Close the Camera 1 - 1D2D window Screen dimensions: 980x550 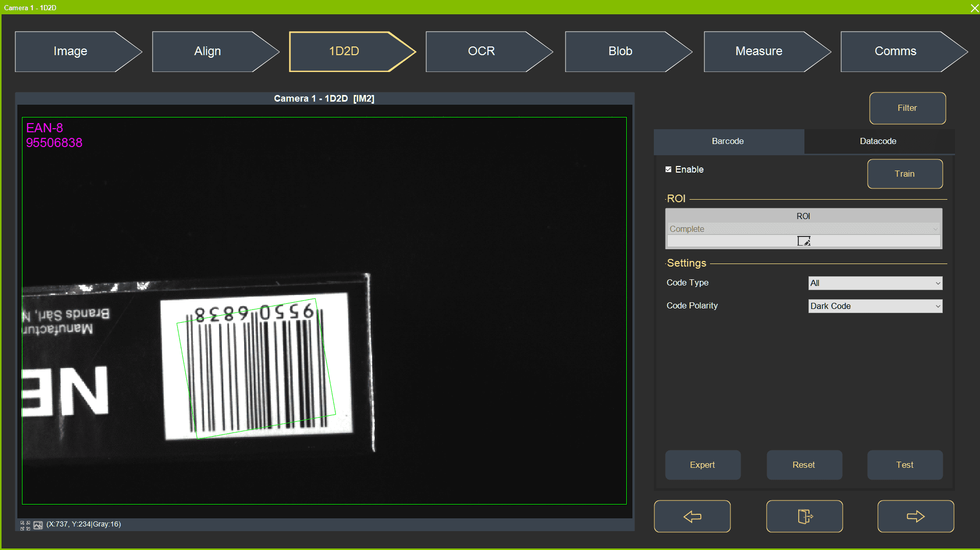[974, 8]
